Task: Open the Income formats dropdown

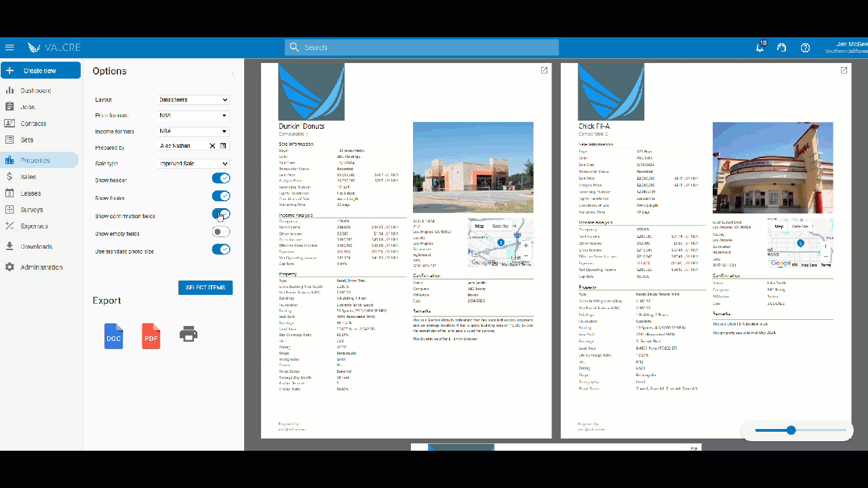Action: tap(194, 131)
